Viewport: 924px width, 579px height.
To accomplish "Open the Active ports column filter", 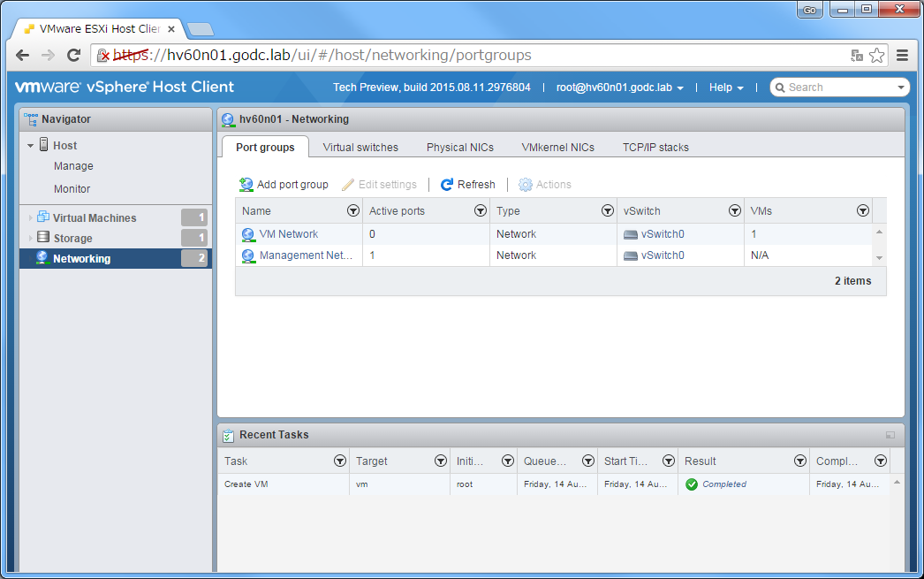I will (481, 211).
